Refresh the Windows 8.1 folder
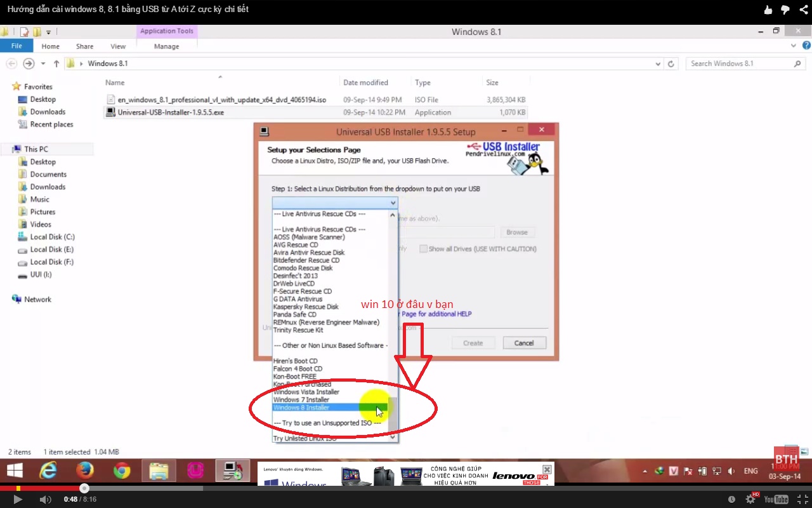Viewport: 812px width, 508px height. [671, 64]
